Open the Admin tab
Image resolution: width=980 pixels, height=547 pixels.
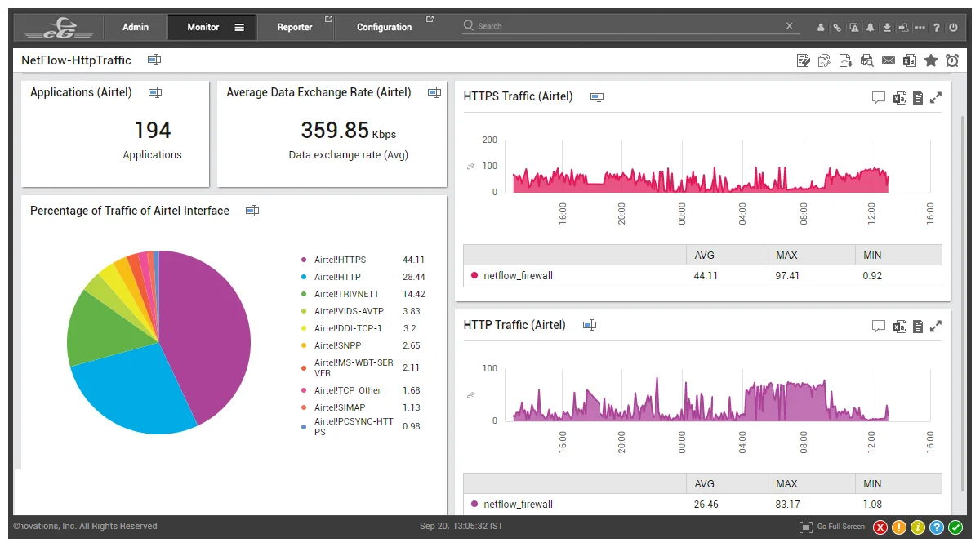tap(136, 27)
